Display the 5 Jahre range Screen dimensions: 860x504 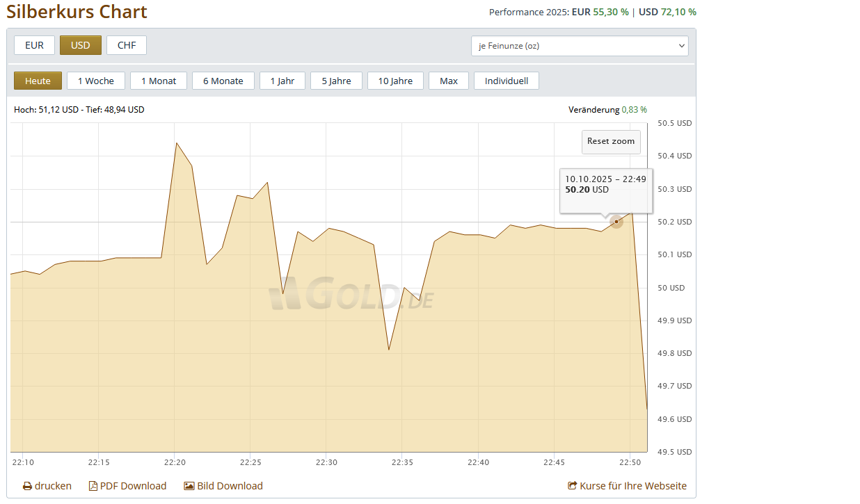[x=336, y=81]
